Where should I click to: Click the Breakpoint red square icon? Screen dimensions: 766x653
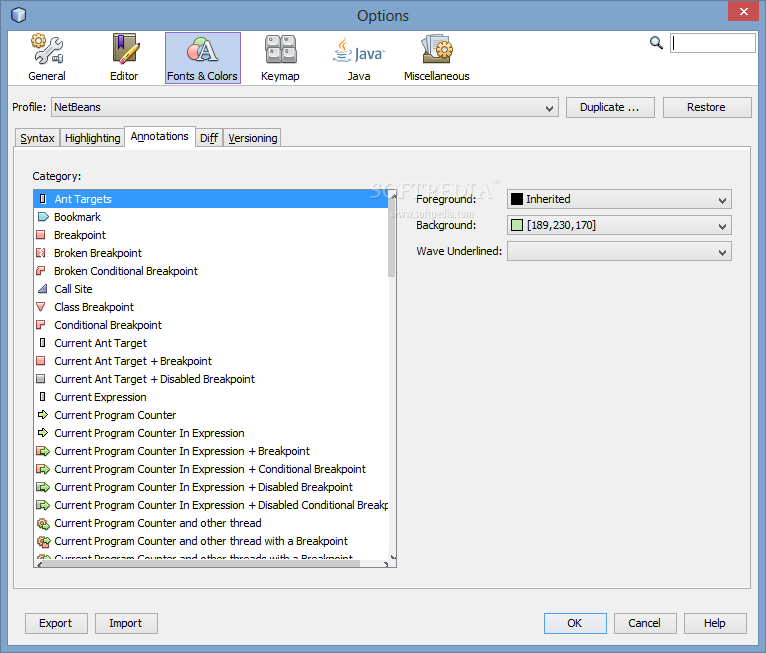[41, 235]
